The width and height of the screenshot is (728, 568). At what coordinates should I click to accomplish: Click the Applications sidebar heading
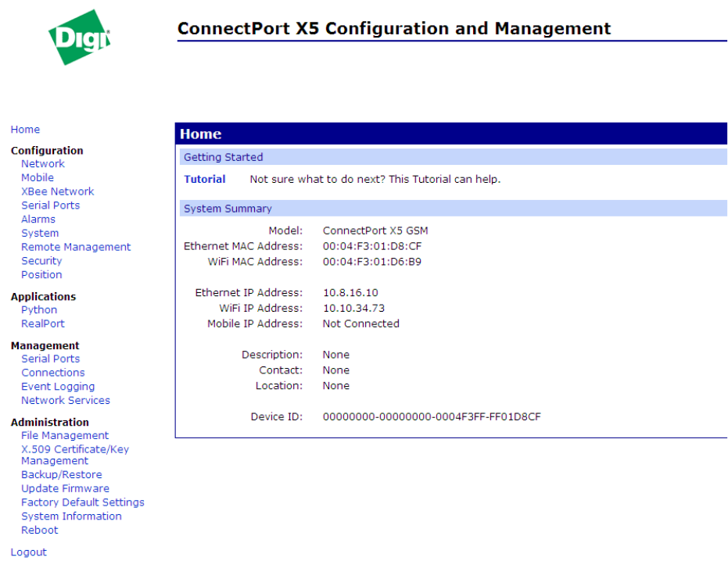point(43,297)
